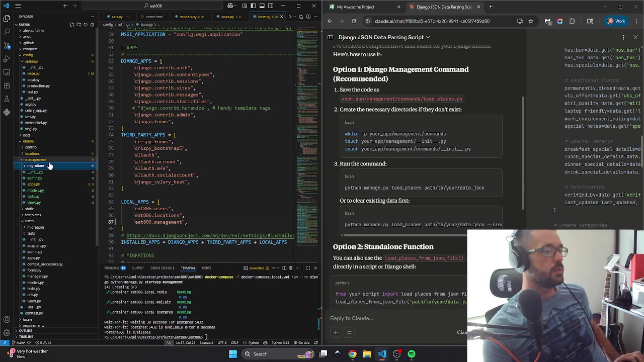
Task: Click New File icon in Explorer header
Action: 72,24
